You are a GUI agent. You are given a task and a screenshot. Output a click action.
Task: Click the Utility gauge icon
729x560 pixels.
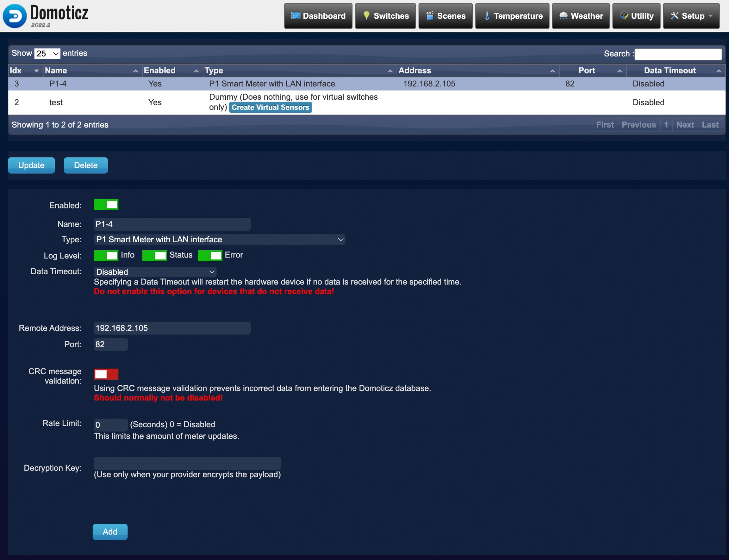click(624, 16)
